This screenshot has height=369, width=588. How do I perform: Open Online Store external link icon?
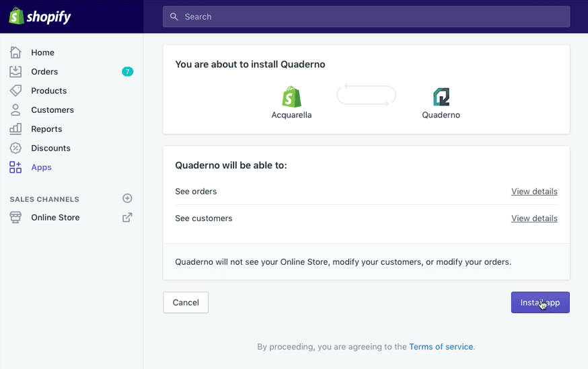[128, 217]
